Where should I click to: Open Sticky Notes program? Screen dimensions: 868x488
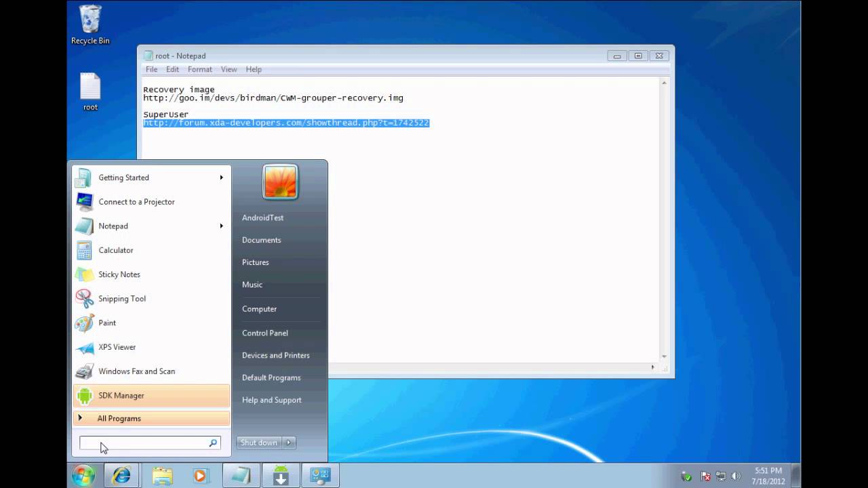click(x=151, y=274)
